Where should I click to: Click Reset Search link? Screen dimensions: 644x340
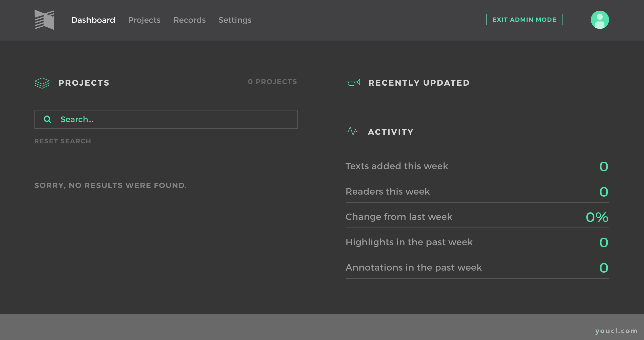coord(63,141)
